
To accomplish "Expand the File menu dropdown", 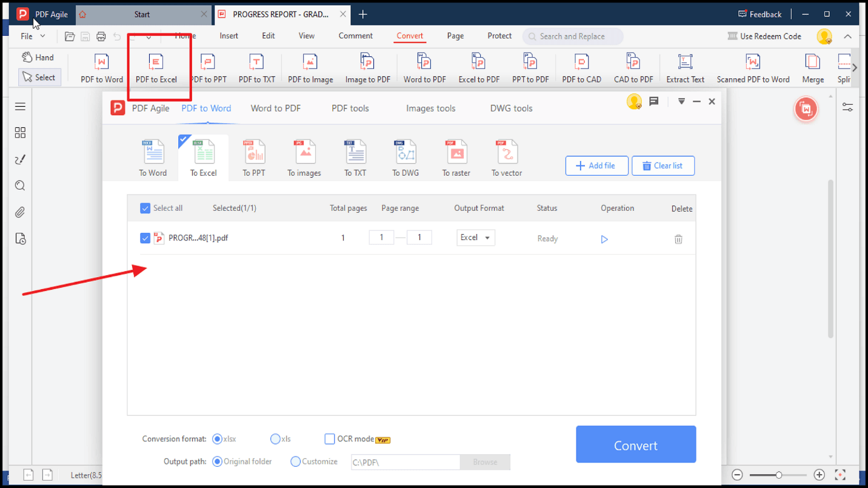I will [33, 36].
